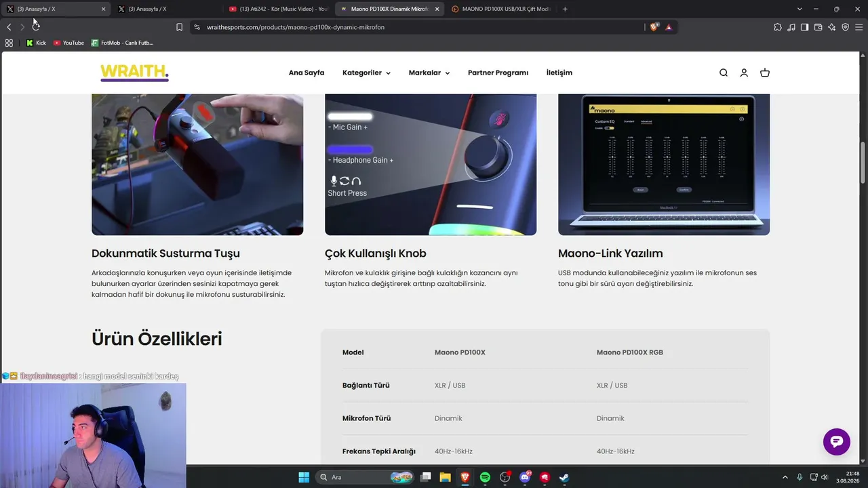Image resolution: width=868 pixels, height=488 pixels.
Task: Open the taskbar network icon
Action: pos(814,477)
